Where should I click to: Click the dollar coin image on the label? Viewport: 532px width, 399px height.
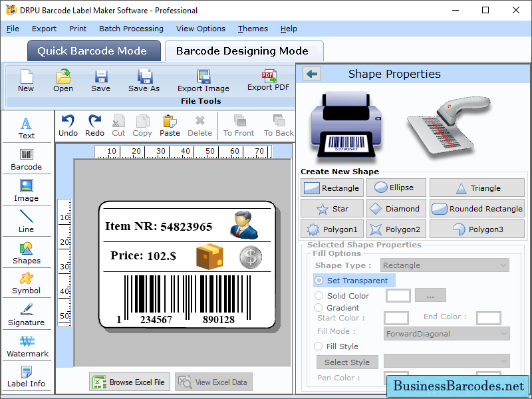tap(251, 257)
